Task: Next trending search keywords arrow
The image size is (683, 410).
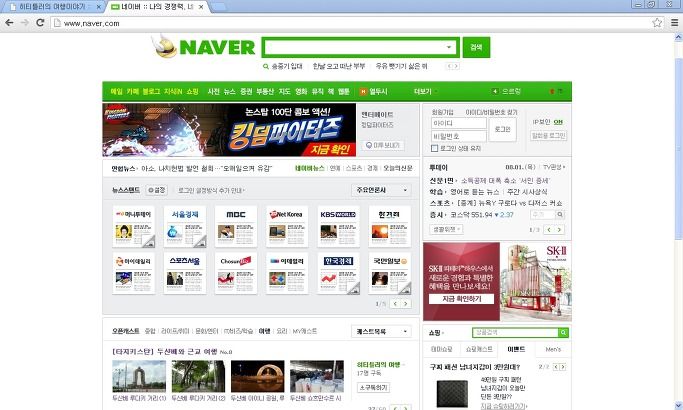Action: 456,66
